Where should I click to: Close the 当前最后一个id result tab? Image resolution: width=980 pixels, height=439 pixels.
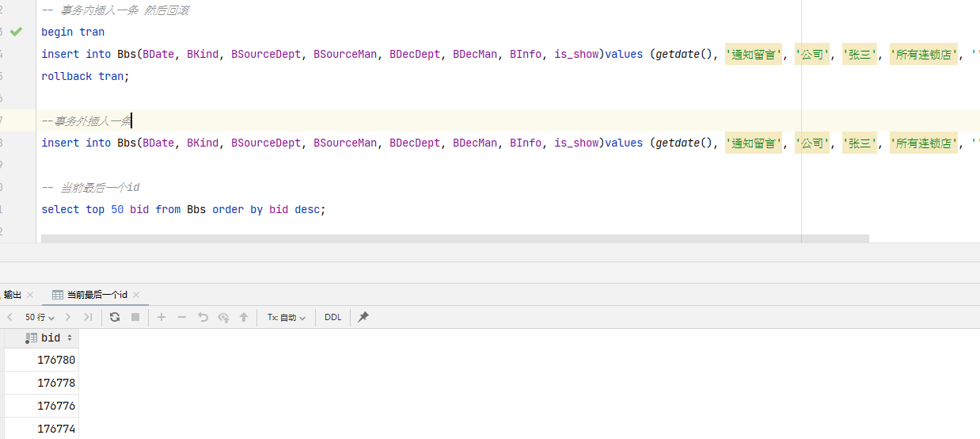136,295
